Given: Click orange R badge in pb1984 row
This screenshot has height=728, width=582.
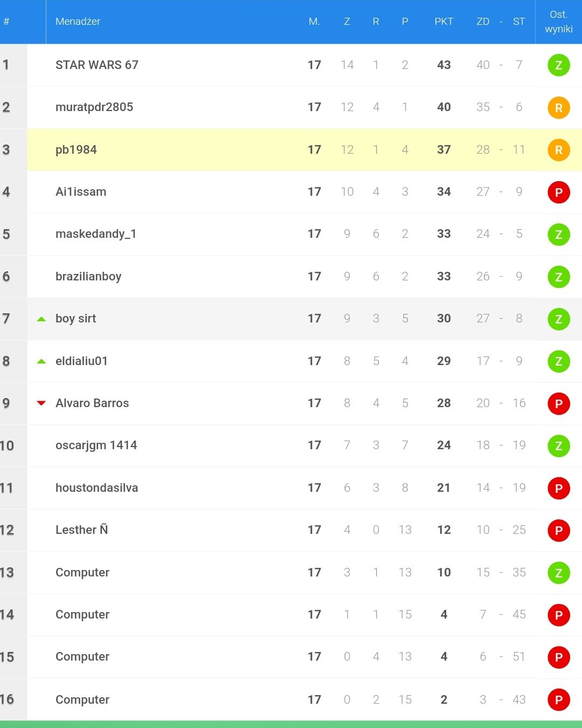Looking at the screenshot, I should [559, 150].
